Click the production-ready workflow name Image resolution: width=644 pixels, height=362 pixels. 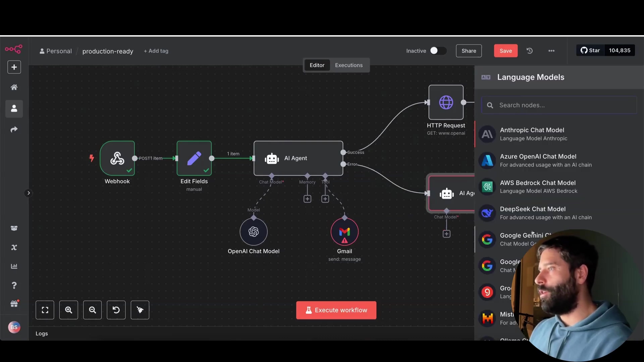point(108,51)
